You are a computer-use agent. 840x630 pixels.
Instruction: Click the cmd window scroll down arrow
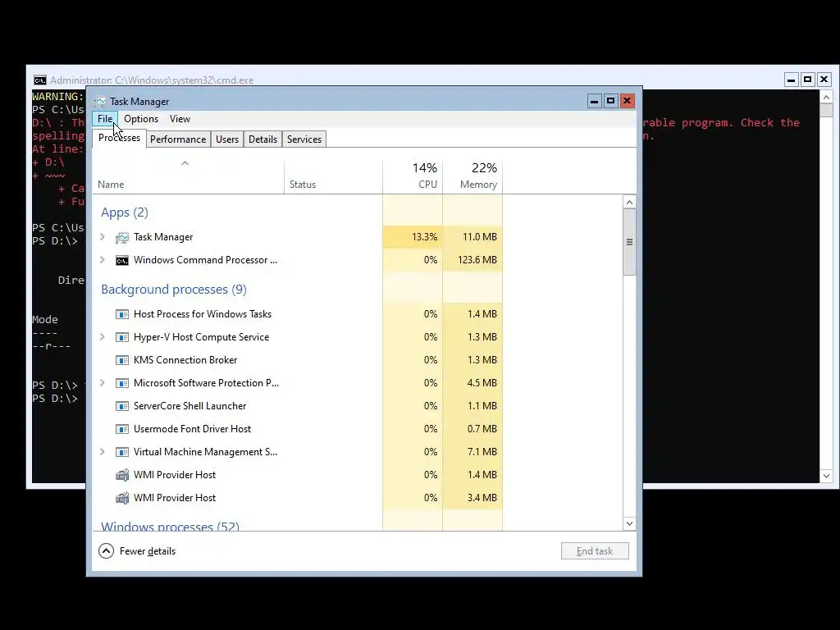[826, 476]
